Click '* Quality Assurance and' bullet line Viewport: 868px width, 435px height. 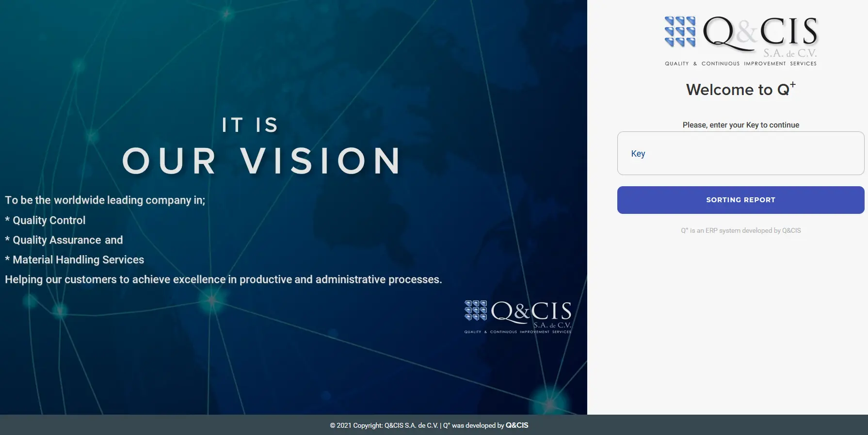click(x=64, y=240)
